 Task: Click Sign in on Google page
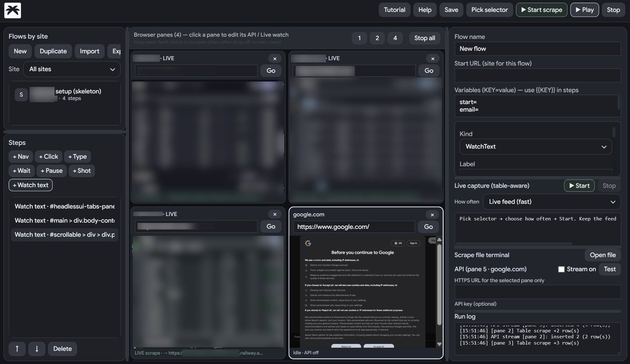pos(414,243)
